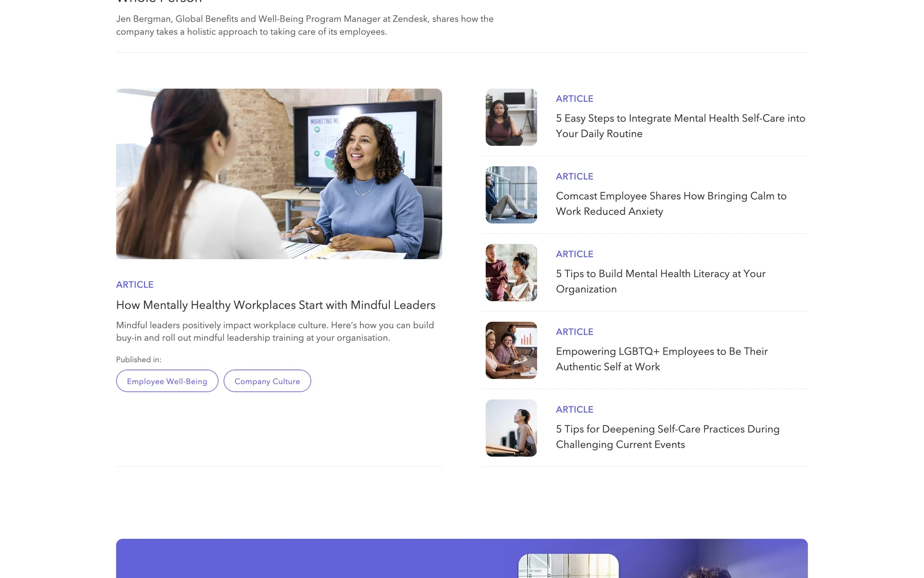Open '5 Tips to Build Mental Health Literacy'
This screenshot has height=578, width=924.
click(x=660, y=281)
